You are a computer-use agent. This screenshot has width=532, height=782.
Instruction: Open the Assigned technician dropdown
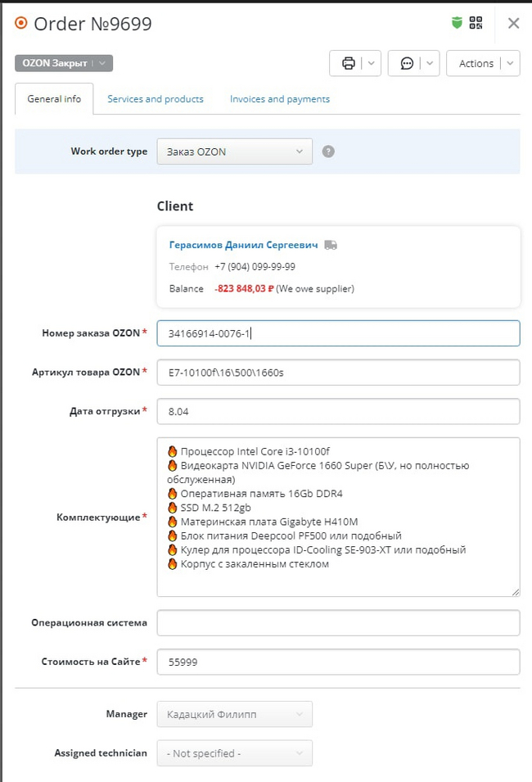point(234,753)
